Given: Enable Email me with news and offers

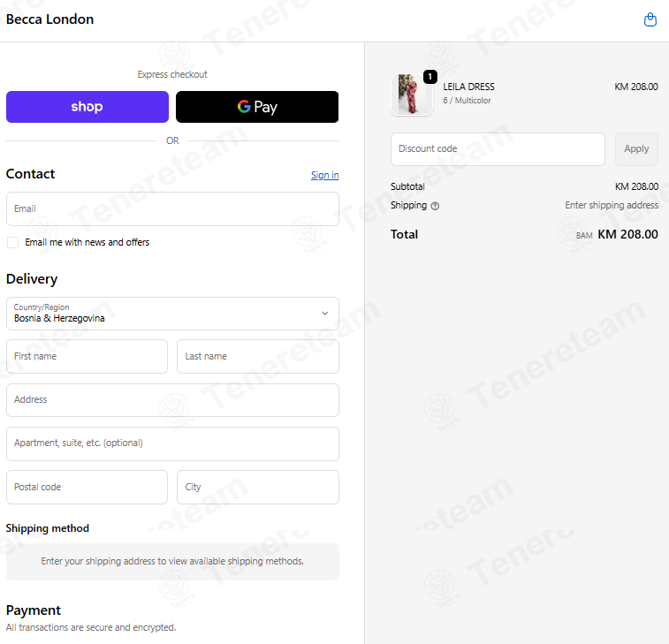Looking at the screenshot, I should (12, 242).
